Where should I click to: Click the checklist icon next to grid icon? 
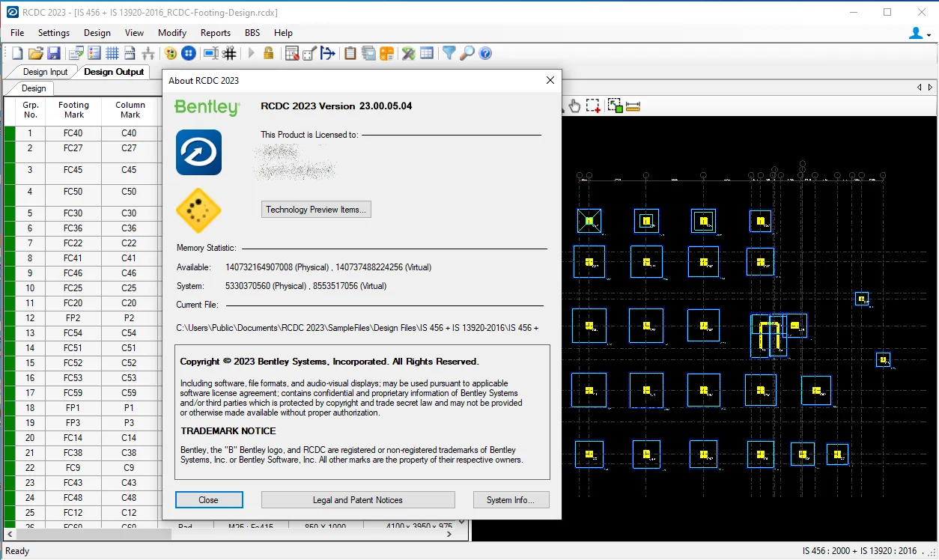point(94,53)
